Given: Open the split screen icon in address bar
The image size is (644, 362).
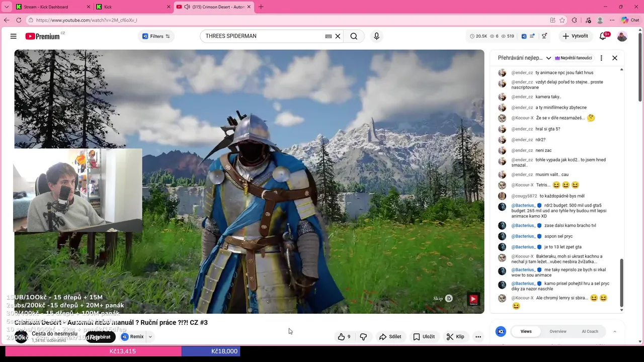Looking at the screenshot, I should coord(552,20).
